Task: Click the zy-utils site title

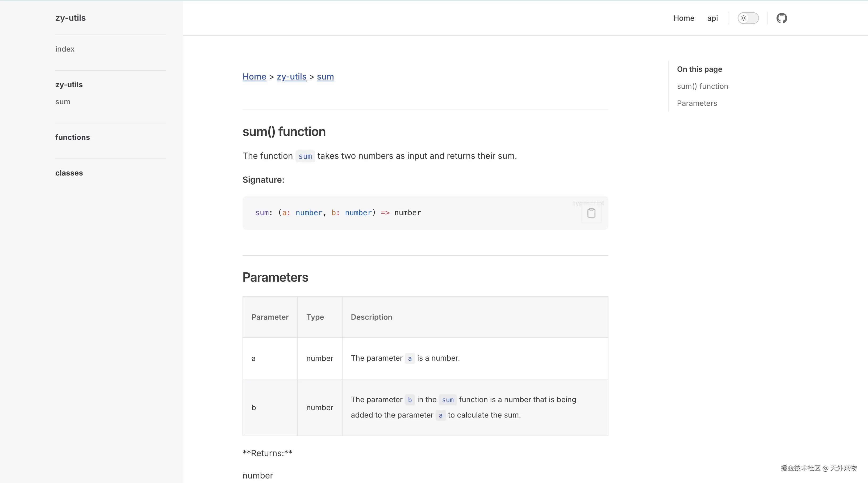Action: pos(70,18)
